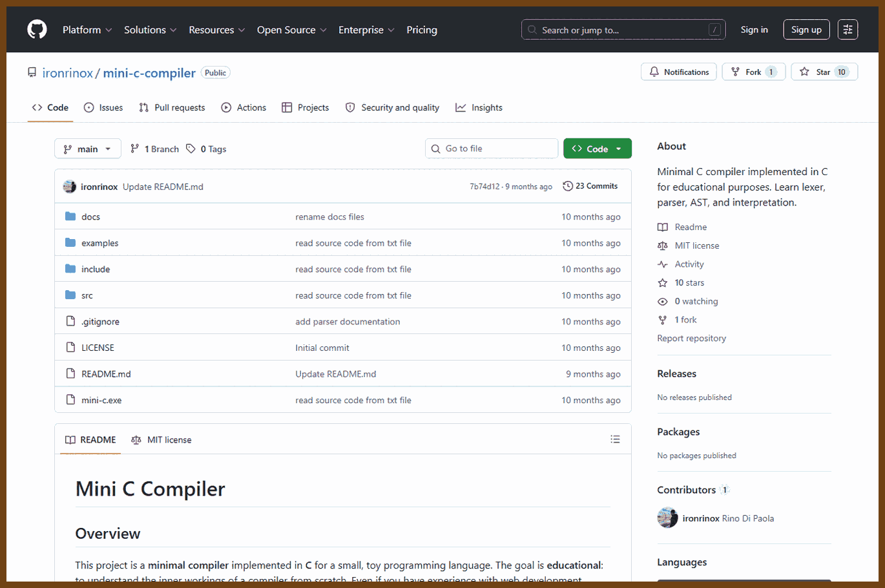Click the commit history clock icon
Screen dimensions: 885x588
tap(568, 186)
